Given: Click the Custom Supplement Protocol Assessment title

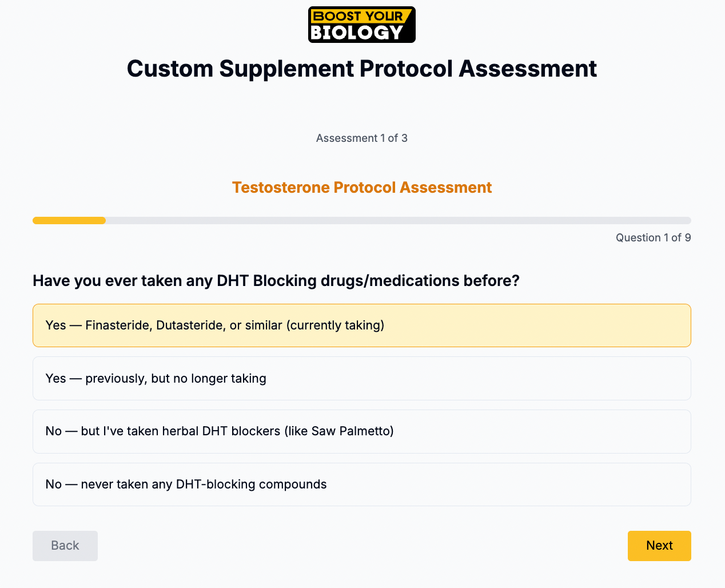Looking at the screenshot, I should coord(362,69).
